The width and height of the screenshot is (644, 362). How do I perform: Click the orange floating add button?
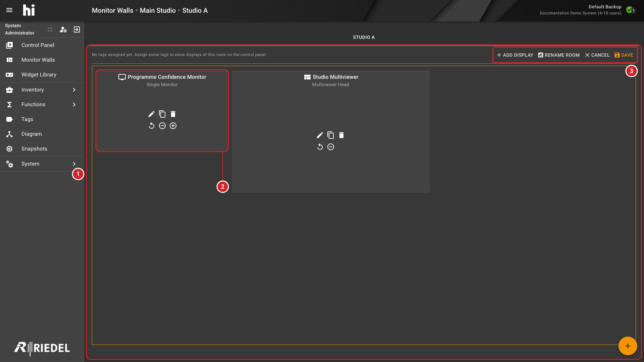point(628,346)
